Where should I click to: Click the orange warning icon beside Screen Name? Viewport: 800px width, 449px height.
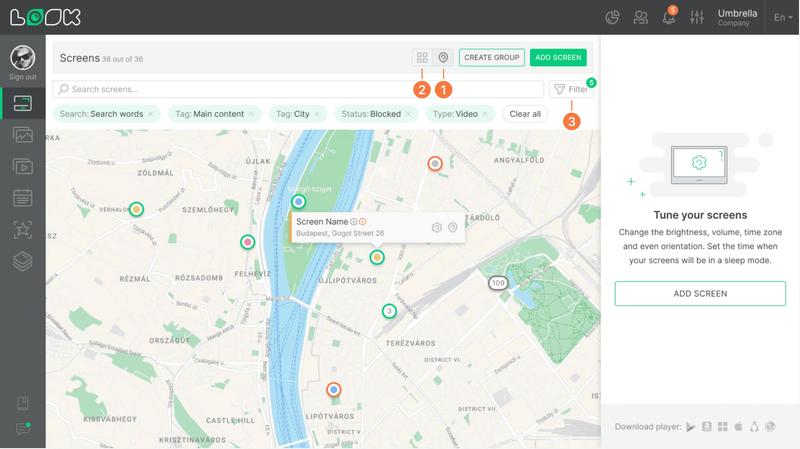[x=362, y=221]
